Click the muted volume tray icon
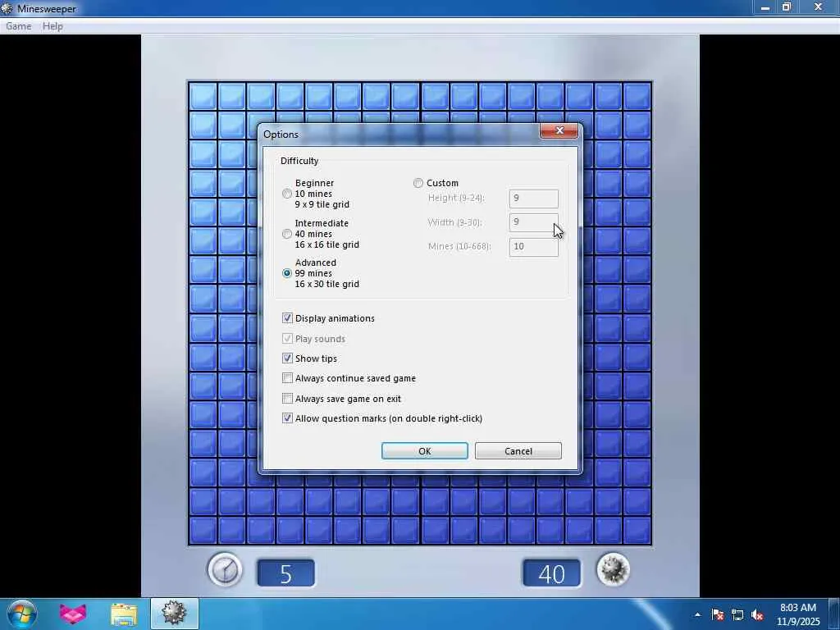This screenshot has height=630, width=840. pos(757,615)
